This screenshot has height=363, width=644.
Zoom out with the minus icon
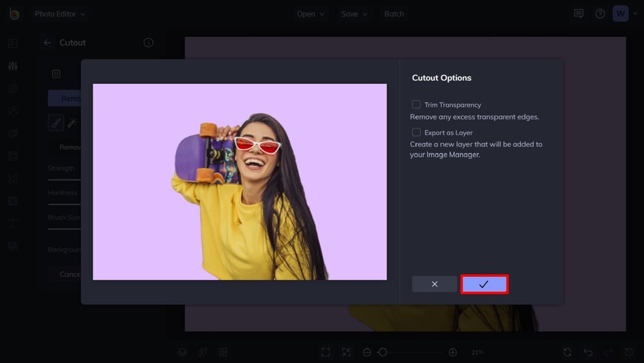pyautogui.click(x=367, y=352)
